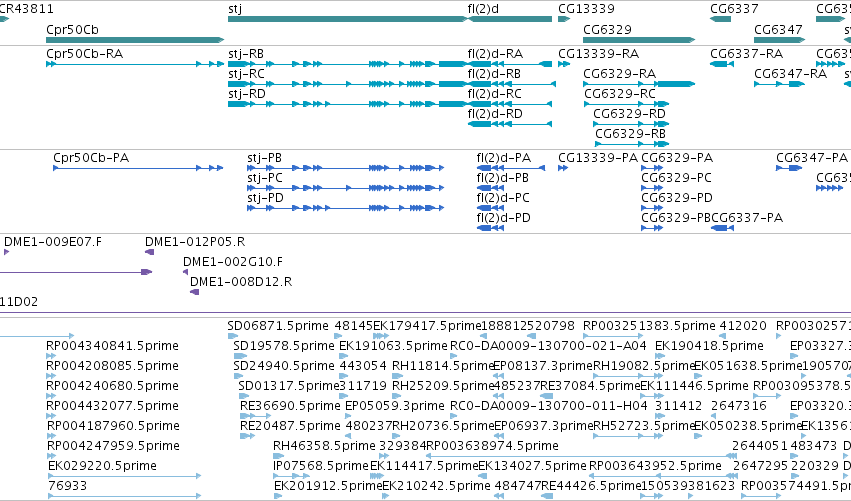Click the CG6329-PA protein label
851x501 pixels.
677,158
